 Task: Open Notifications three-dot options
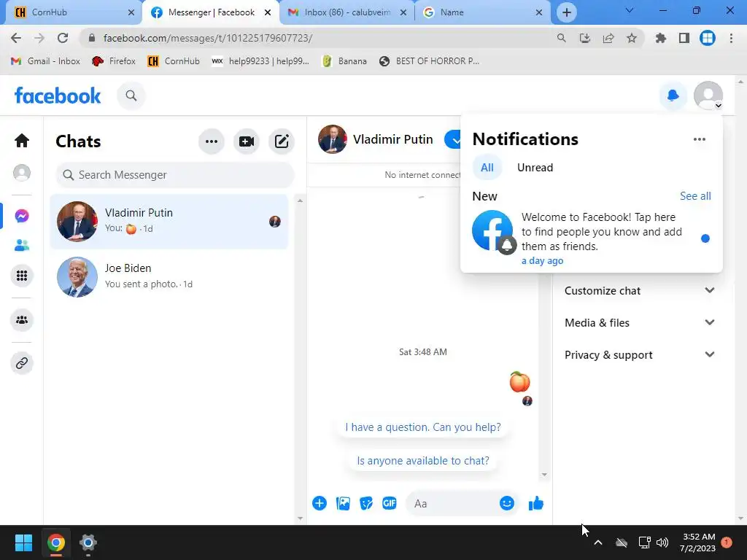700,139
